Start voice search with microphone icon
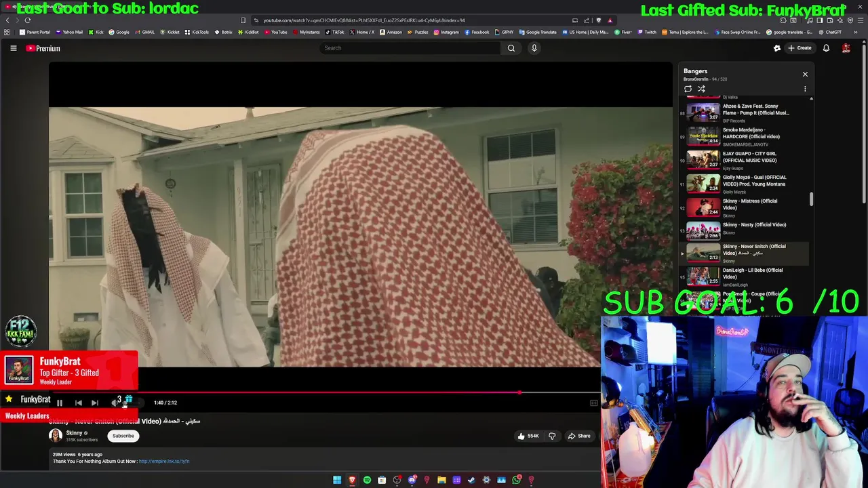 pos(534,48)
